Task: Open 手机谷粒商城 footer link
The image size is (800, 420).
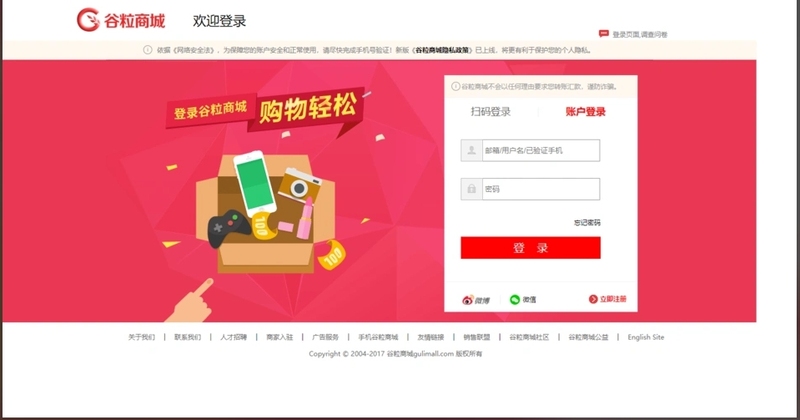Action: 378,337
